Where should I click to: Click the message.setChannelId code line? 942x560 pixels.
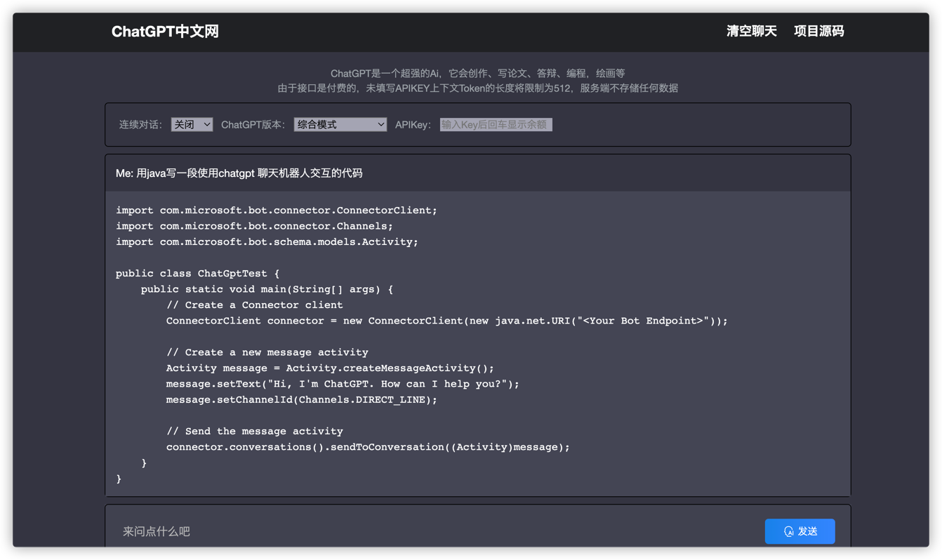tap(301, 400)
